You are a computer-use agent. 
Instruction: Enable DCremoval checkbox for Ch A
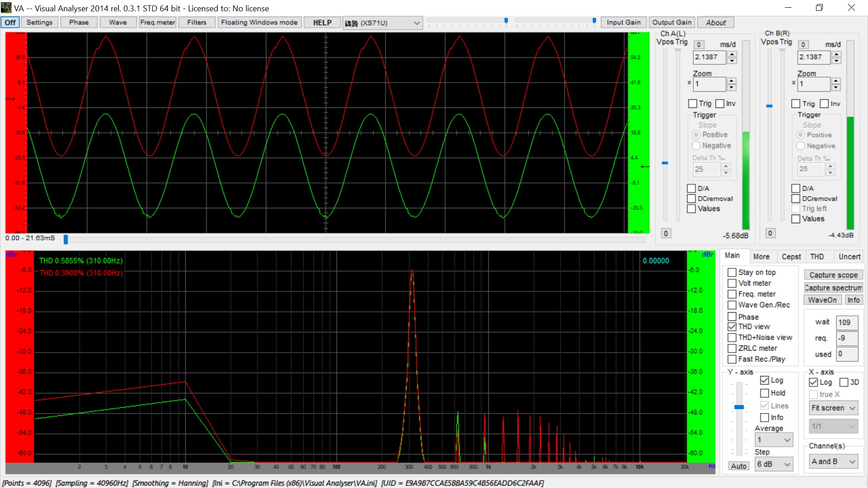[691, 199]
